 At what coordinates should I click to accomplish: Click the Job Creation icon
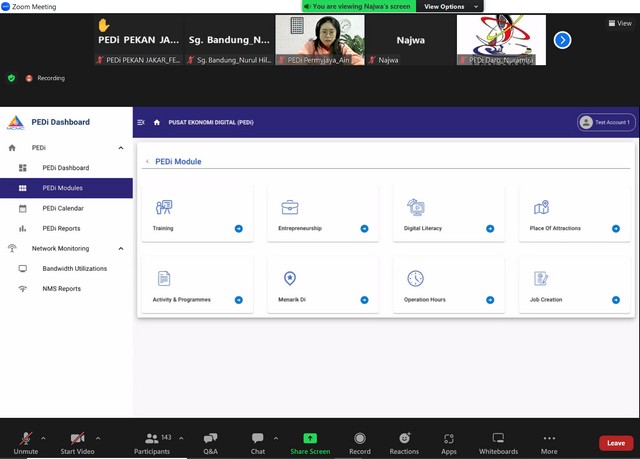(541, 278)
